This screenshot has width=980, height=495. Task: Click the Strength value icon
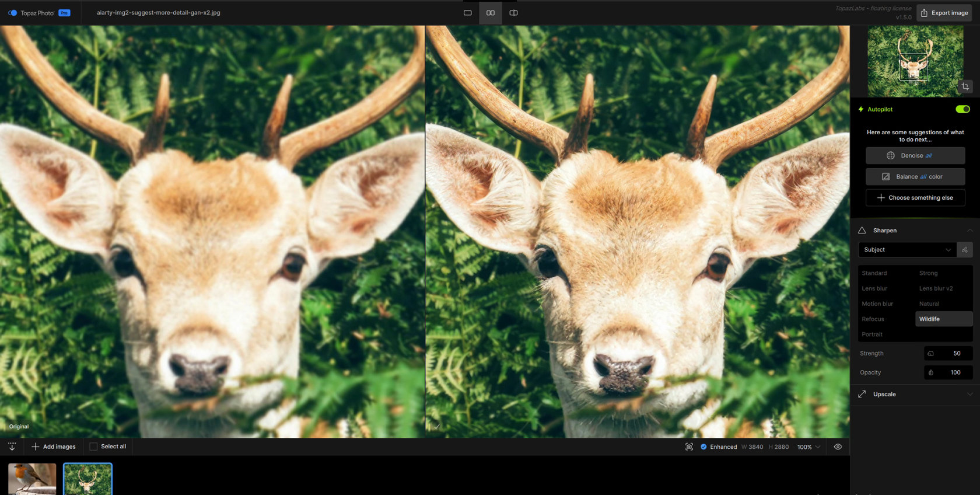click(x=931, y=354)
